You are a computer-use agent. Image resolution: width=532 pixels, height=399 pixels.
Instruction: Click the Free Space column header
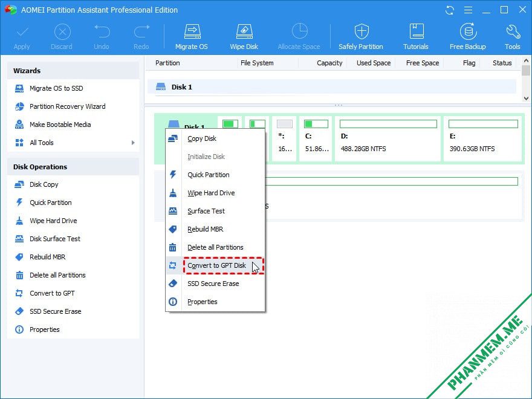(423, 63)
